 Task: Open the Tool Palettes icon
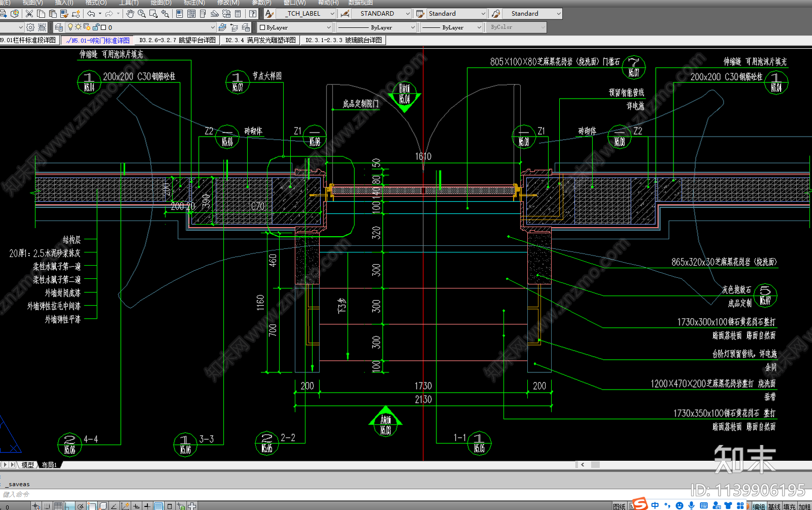pos(203,14)
